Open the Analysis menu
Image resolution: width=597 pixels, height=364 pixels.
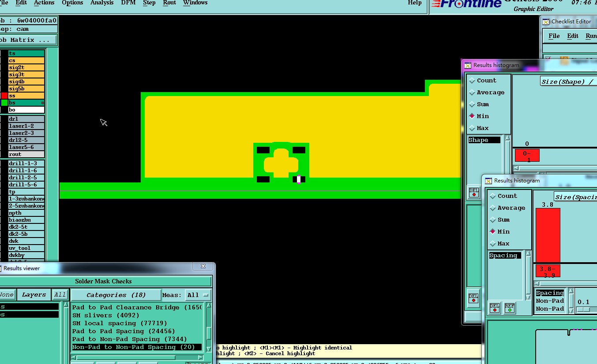[102, 3]
